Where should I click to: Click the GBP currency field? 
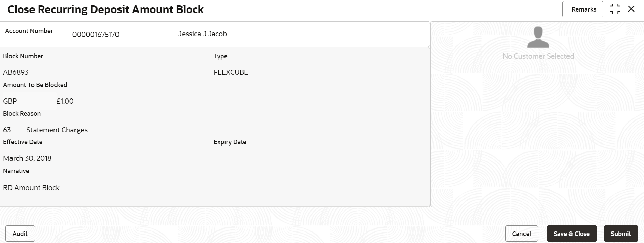10,101
